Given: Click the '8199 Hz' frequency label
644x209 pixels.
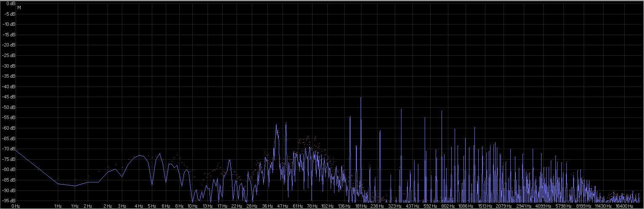Looking at the screenshot, I should (584, 206).
